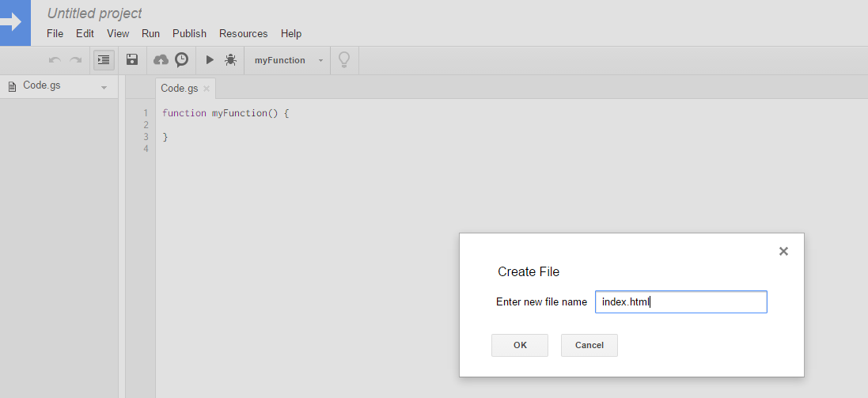
Task: Toggle the Indent code icon
Action: [x=104, y=60]
